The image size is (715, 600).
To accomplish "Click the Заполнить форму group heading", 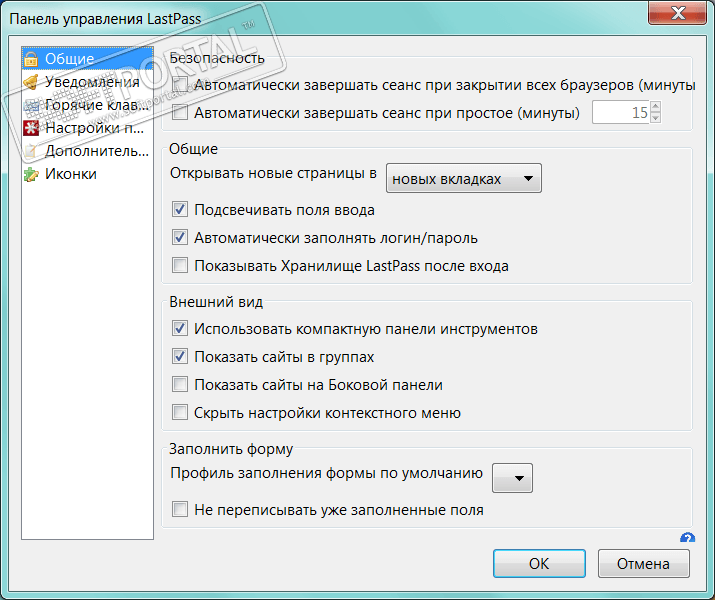I will [x=231, y=449].
